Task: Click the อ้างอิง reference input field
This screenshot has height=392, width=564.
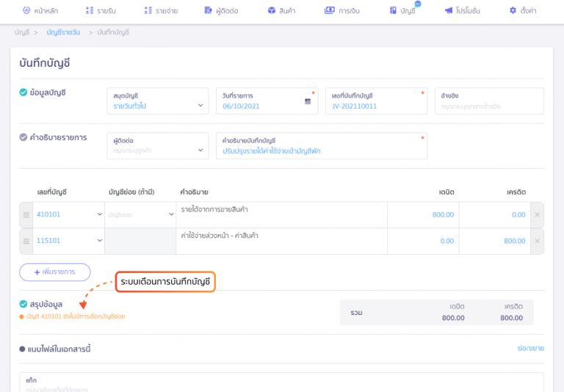Action: 488,106
